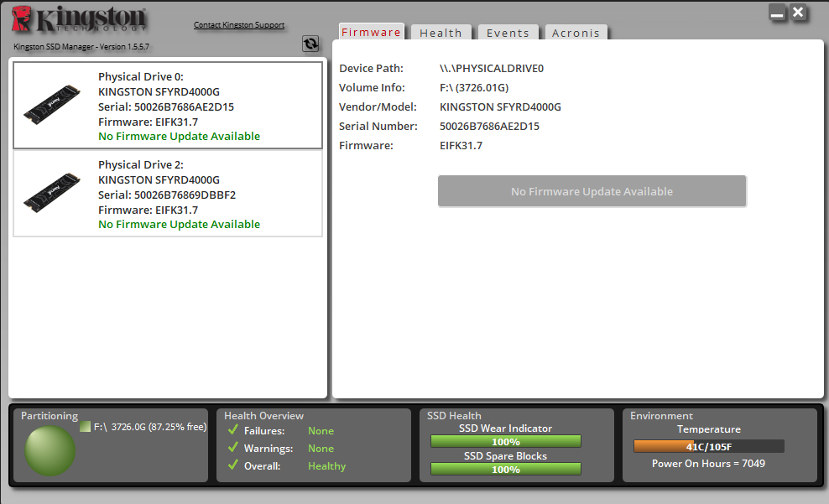The width and height of the screenshot is (829, 504).
Task: Click the Physical Drive 2 SSD thumbnail
Action: coord(51,193)
